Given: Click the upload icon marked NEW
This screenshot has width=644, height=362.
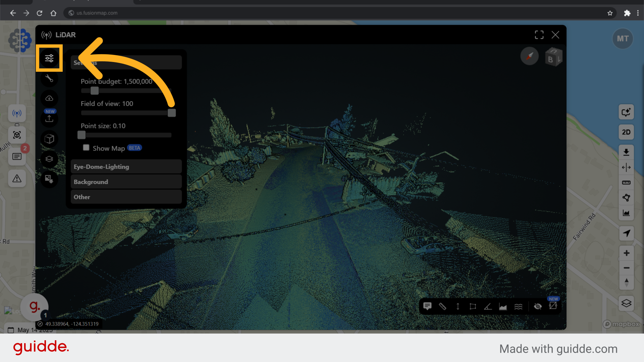Looking at the screenshot, I should pos(49,118).
